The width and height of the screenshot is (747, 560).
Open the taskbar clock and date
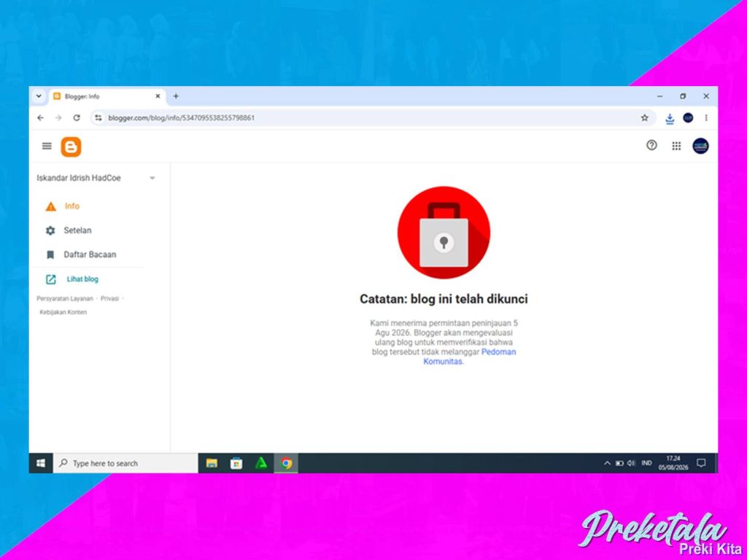click(673, 463)
